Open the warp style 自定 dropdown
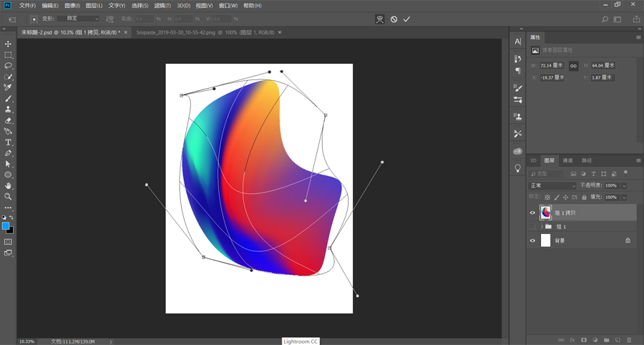 [x=79, y=19]
